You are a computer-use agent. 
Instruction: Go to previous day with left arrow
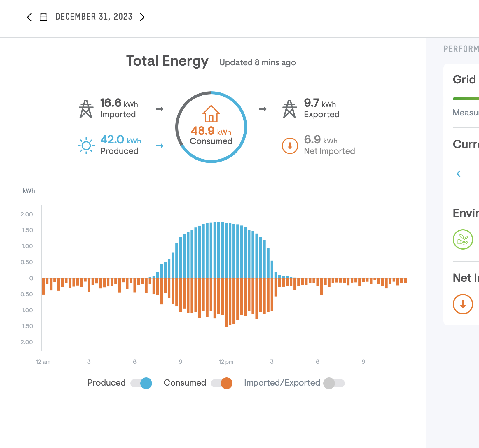click(29, 17)
